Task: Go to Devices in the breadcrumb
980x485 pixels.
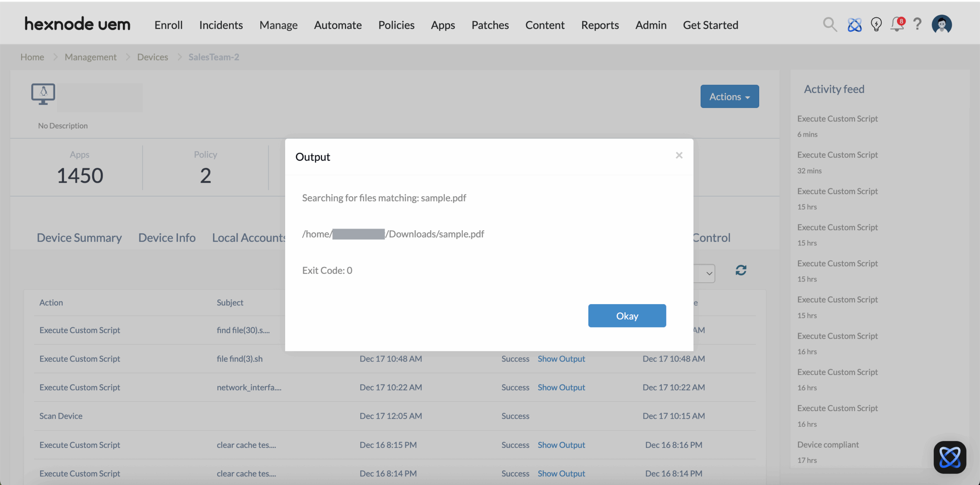Action: [152, 57]
